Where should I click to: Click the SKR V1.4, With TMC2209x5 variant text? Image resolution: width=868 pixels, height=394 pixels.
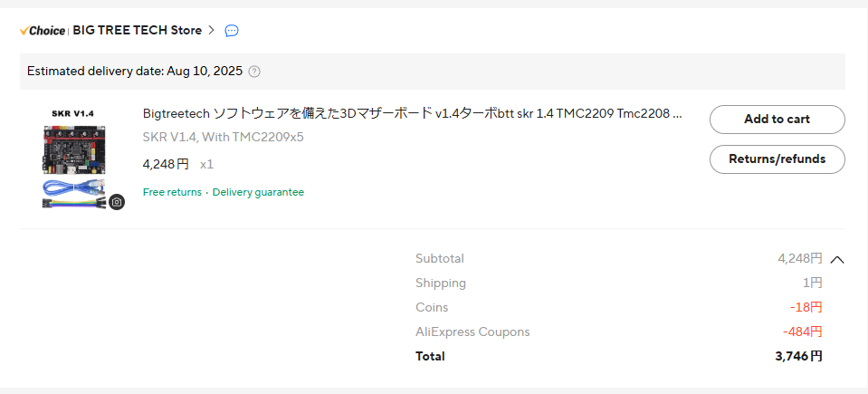pyautogui.click(x=223, y=138)
